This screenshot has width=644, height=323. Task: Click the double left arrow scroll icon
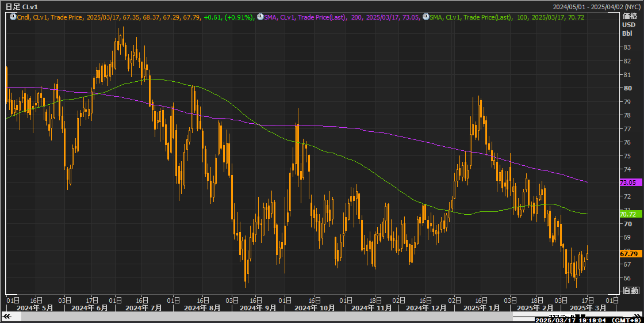pos(6,316)
